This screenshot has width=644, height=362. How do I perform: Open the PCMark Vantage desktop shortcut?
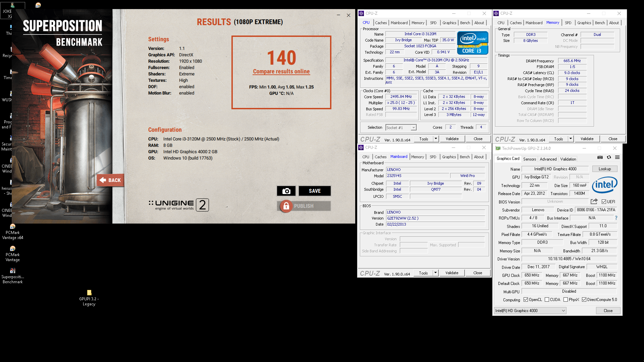pyautogui.click(x=13, y=254)
